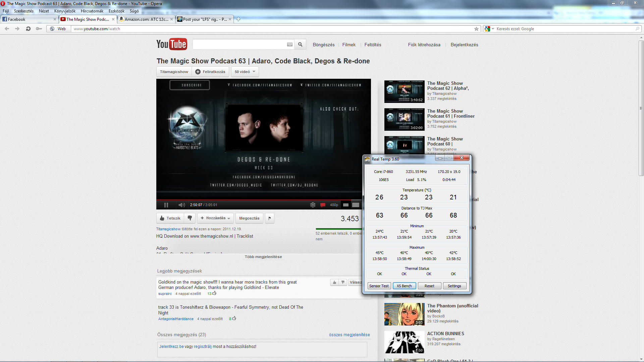Open the 480p quality selector
Viewport: 644px width, 362px height.
pyautogui.click(x=334, y=205)
